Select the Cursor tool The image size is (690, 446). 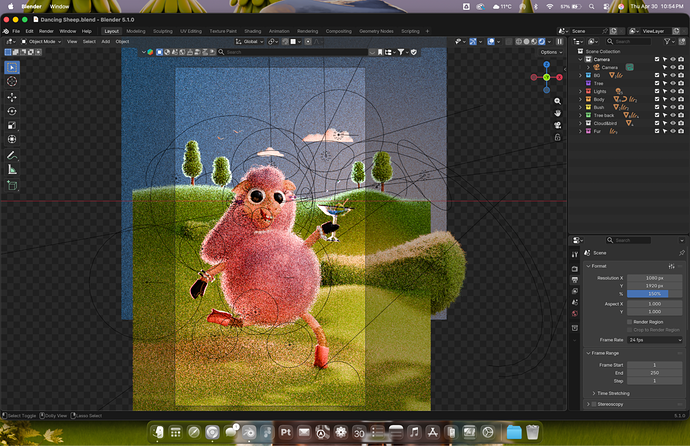[x=12, y=81]
